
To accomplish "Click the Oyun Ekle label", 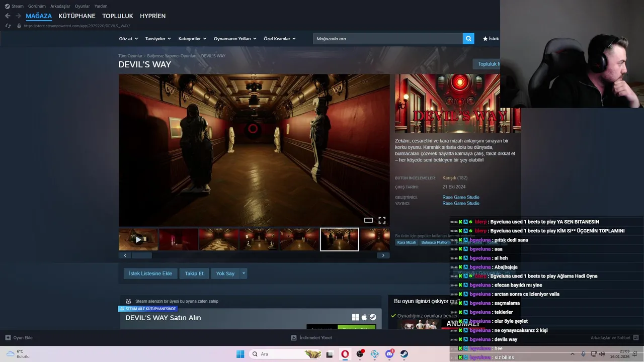I will click(23, 338).
